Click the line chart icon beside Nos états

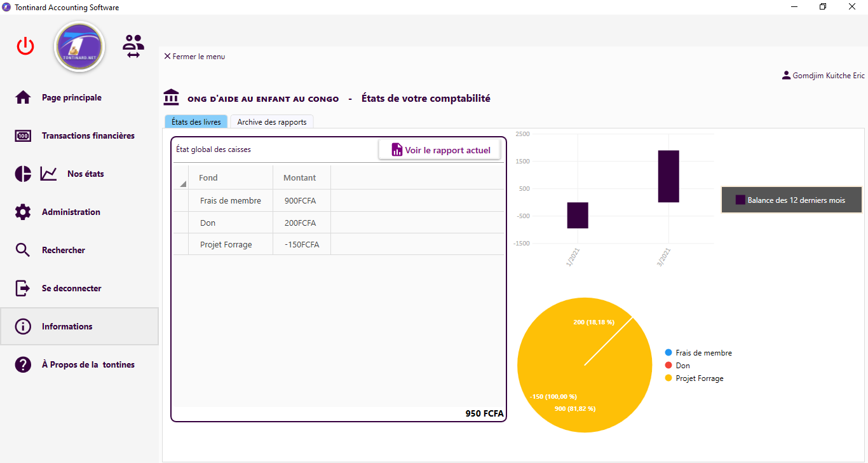tap(48, 174)
